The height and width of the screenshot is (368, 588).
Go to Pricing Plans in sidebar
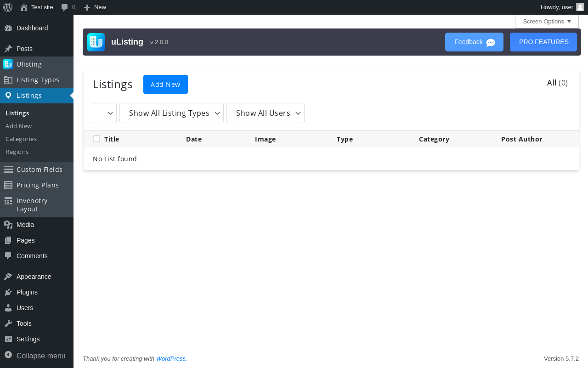(x=37, y=185)
